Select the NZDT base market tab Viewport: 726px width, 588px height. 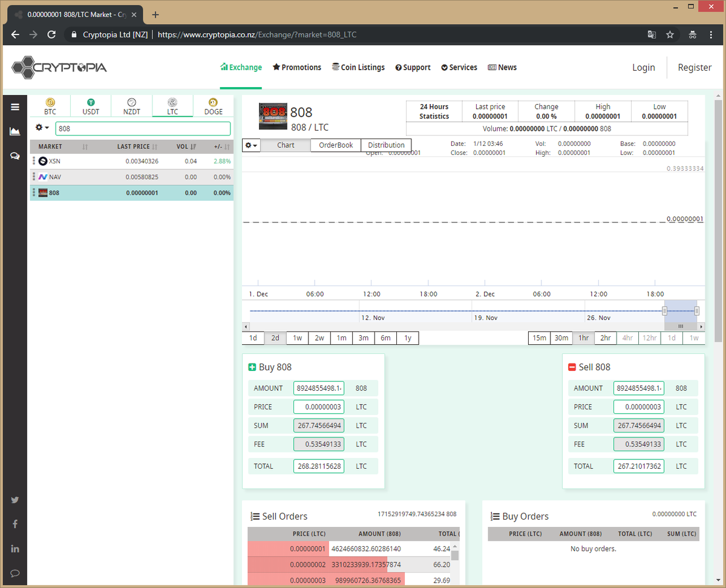[x=132, y=106]
